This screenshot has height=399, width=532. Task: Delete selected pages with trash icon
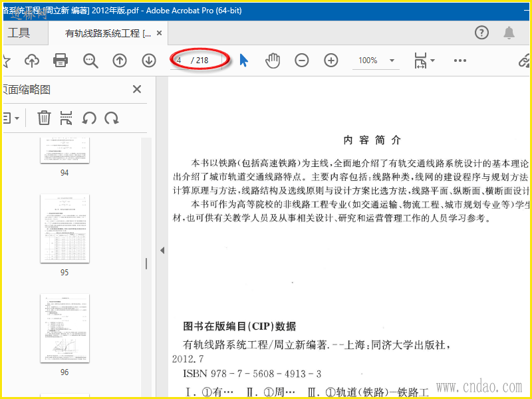(44, 118)
